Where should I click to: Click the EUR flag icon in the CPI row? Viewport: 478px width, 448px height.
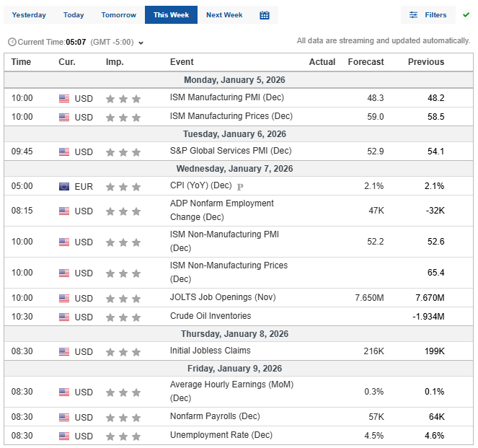coord(64,186)
